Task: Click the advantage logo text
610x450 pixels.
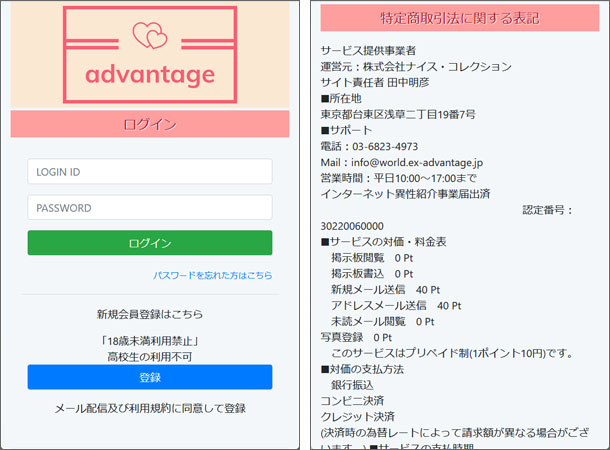Action: 150,75
